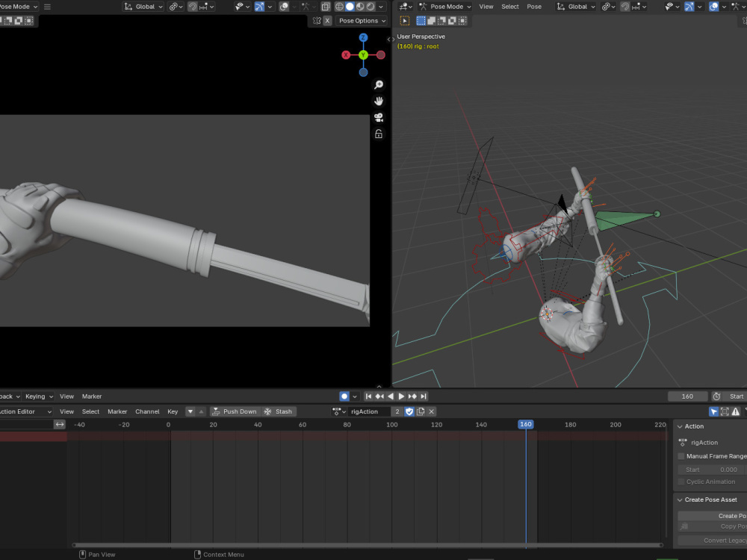Duplicate rigAction with new action icon
The image size is (747, 560).
click(420, 411)
